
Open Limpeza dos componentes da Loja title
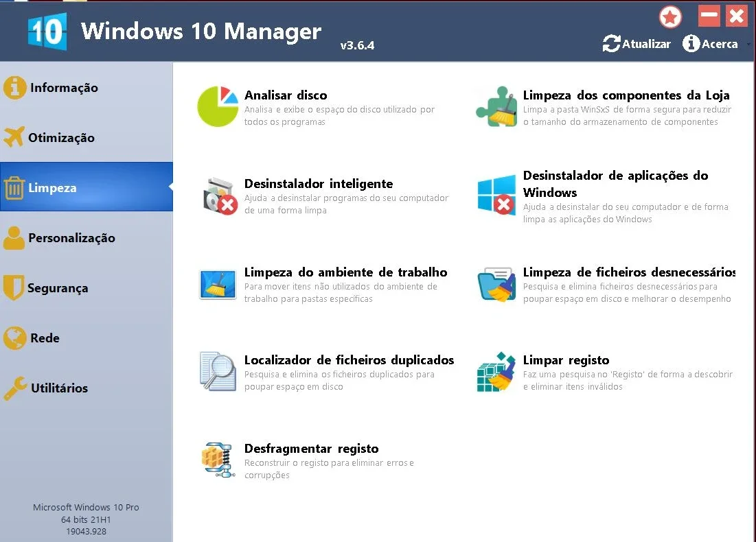coord(626,95)
